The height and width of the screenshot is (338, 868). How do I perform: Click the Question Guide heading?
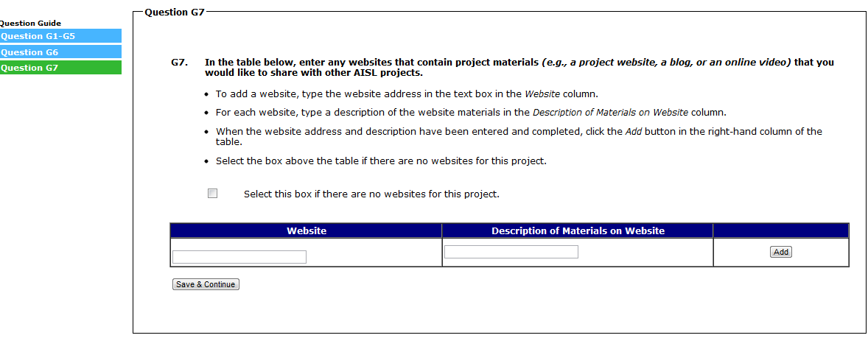30,24
